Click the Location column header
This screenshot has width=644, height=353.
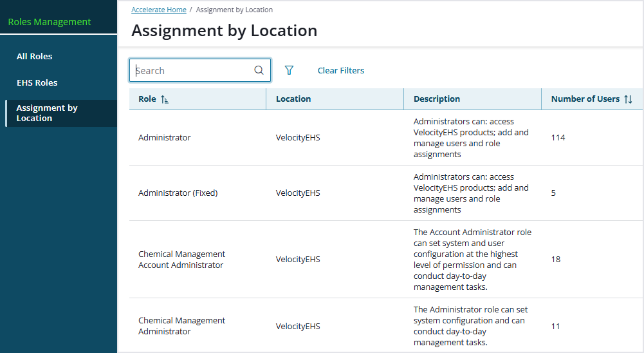coord(293,99)
